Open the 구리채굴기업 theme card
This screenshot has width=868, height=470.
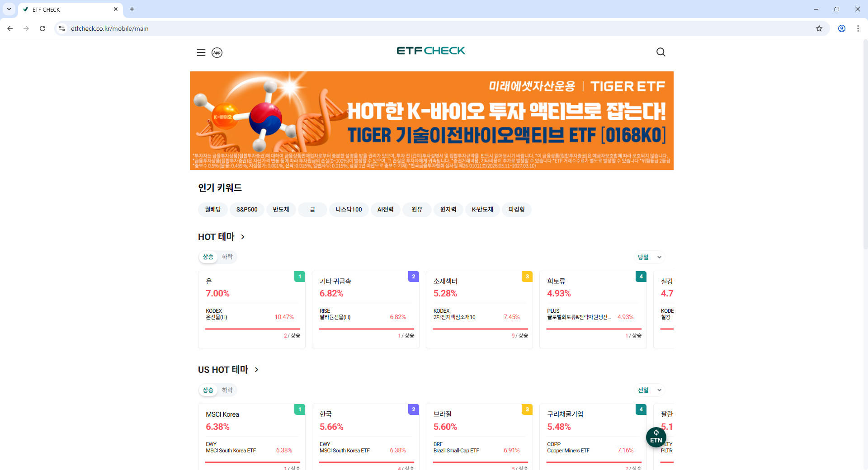pos(593,437)
